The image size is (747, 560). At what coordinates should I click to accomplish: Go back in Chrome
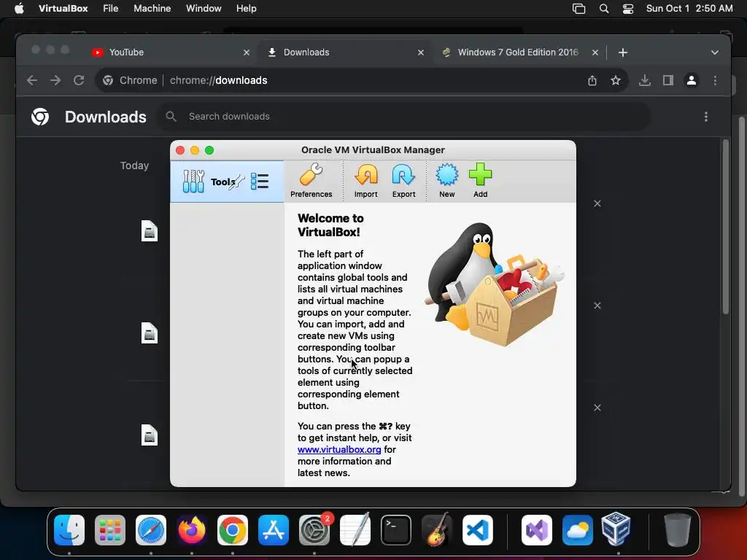pos(32,80)
